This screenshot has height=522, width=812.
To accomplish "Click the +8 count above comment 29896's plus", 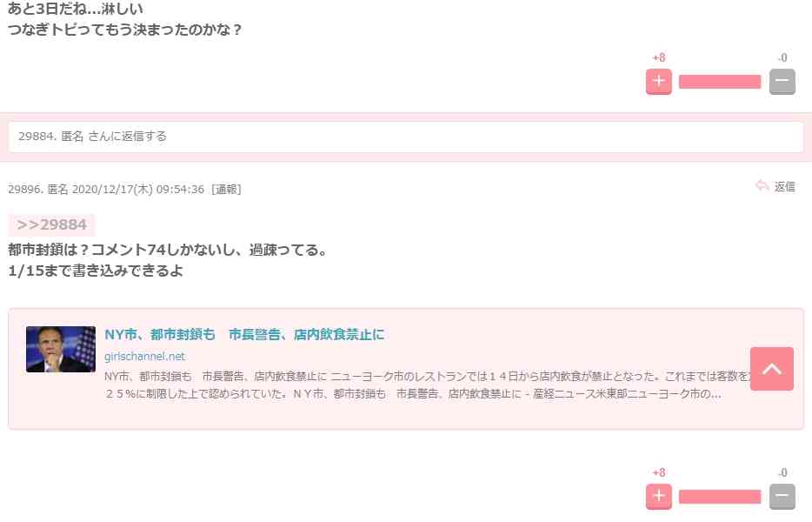I will pyautogui.click(x=659, y=472).
